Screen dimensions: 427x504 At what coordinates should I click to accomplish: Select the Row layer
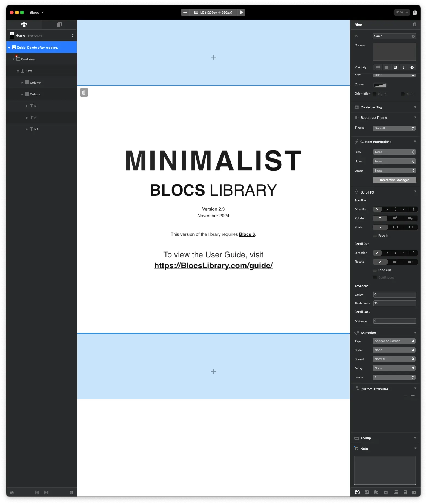(x=41, y=71)
